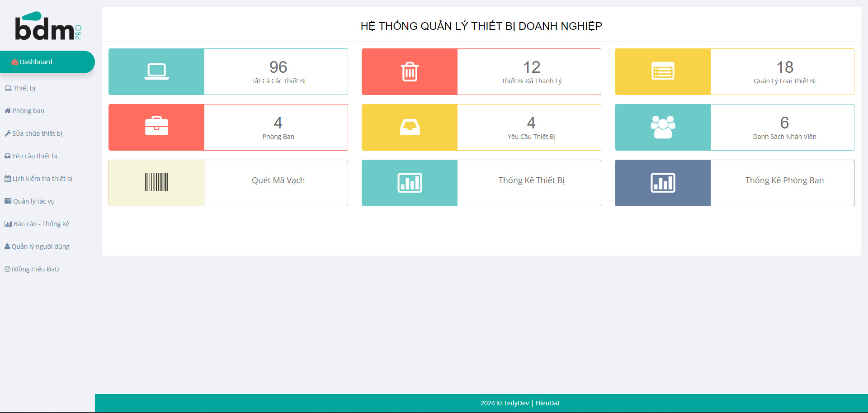Image resolution: width=868 pixels, height=413 pixels.
Task: Click the chart icon beside Báo cáo - Thống kê
Action: [x=8, y=224]
